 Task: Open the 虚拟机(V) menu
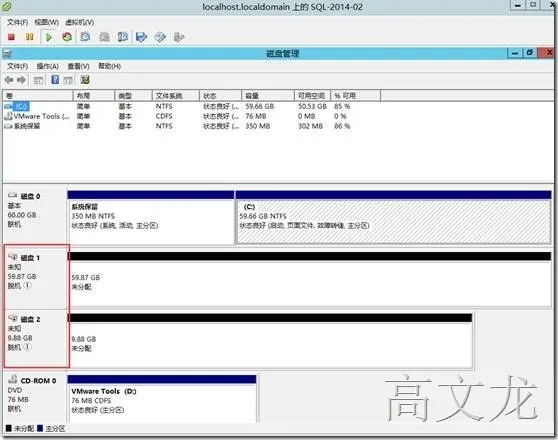coord(79,22)
